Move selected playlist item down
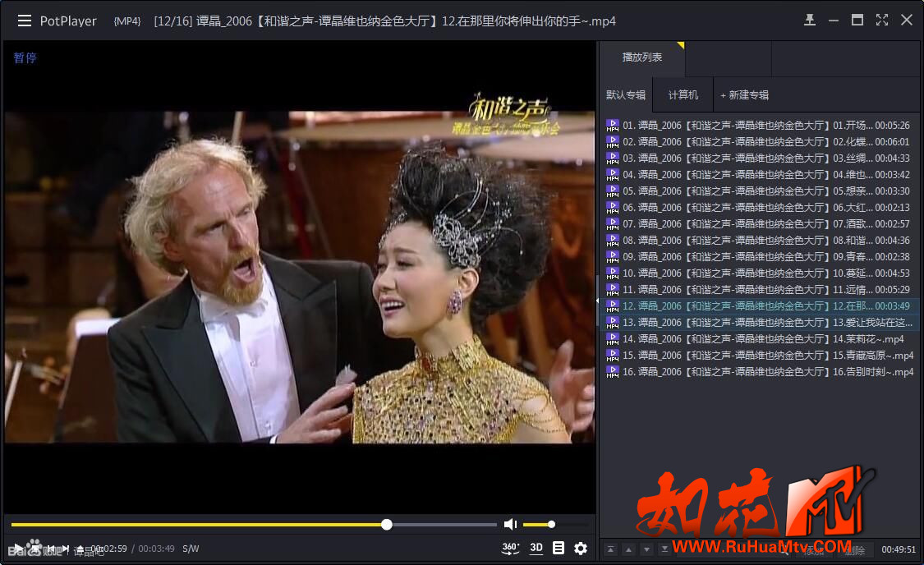The width and height of the screenshot is (924, 565). [646, 549]
